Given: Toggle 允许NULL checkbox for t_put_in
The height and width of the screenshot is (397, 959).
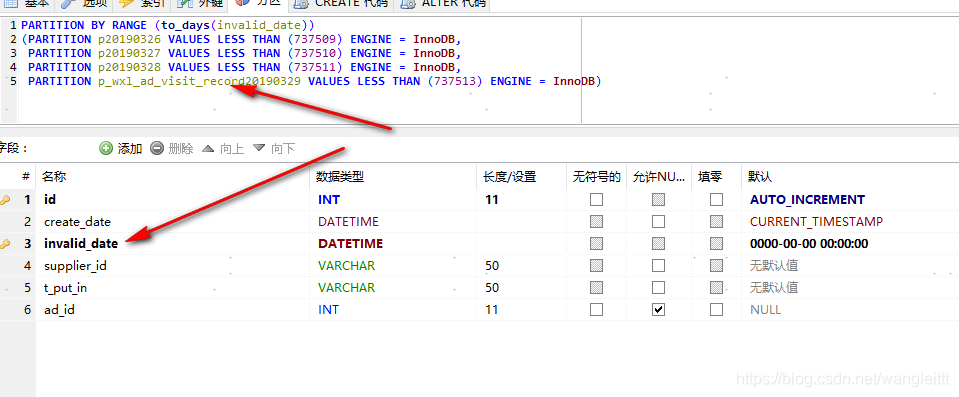Looking at the screenshot, I should (658, 288).
